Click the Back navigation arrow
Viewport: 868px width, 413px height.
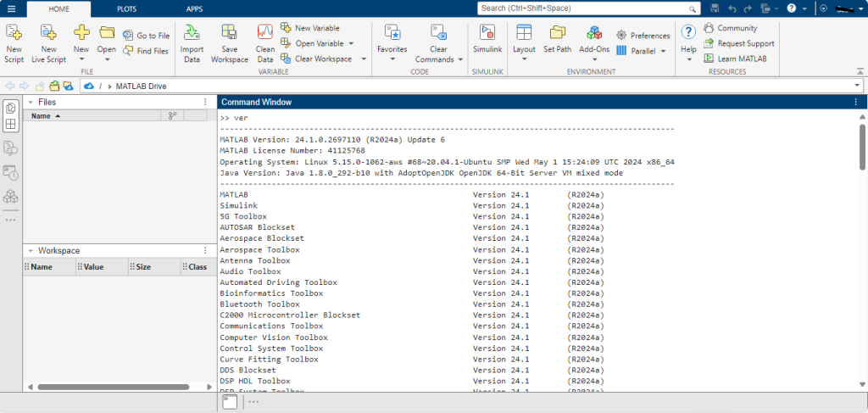9,87
